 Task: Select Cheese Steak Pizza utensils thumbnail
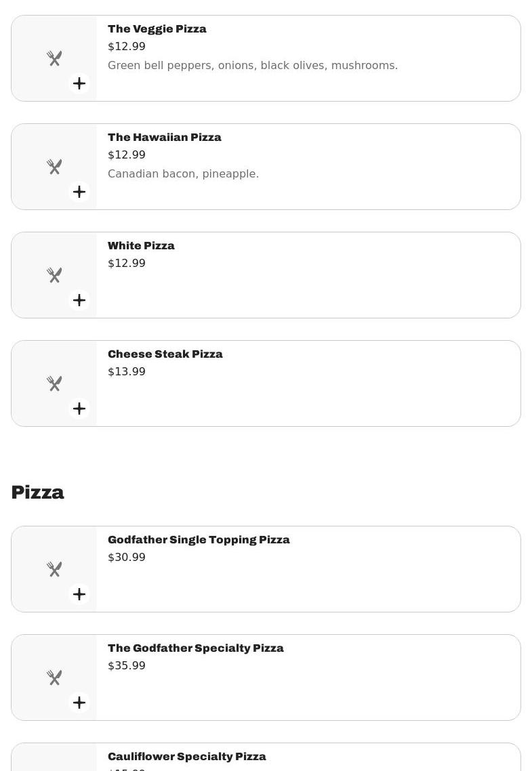(54, 383)
